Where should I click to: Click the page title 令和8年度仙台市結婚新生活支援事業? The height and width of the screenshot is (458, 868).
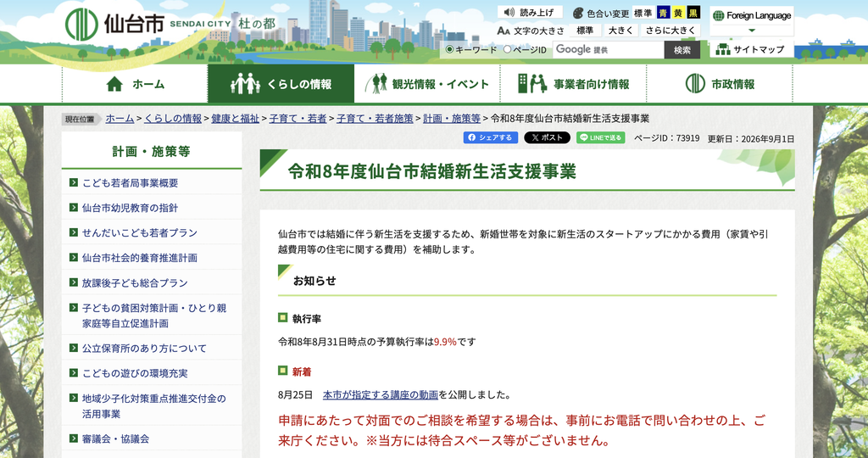pyautogui.click(x=431, y=171)
